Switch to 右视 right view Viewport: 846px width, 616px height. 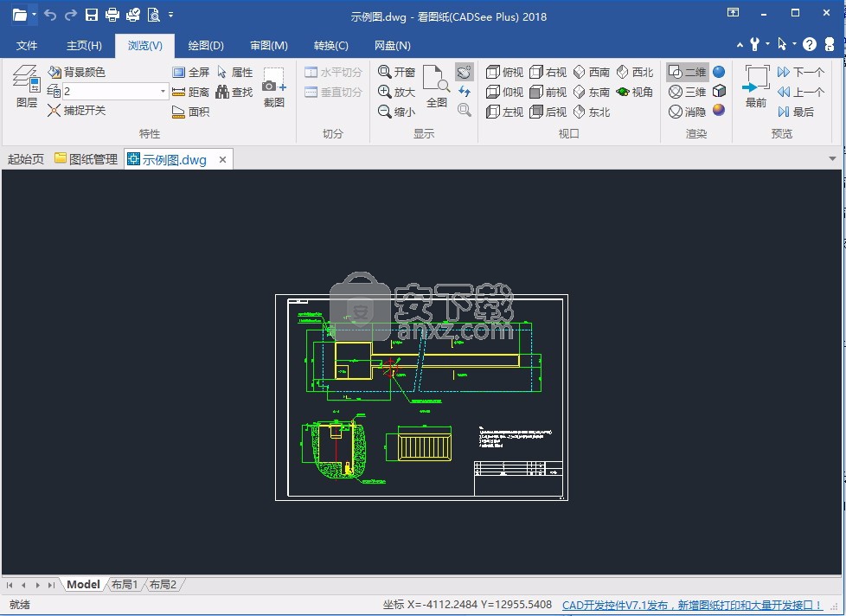[548, 72]
